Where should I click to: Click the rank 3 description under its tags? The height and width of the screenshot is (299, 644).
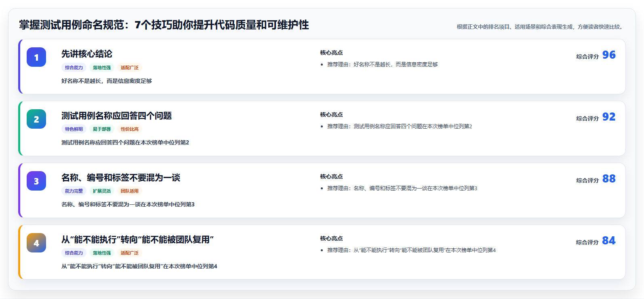coord(128,204)
